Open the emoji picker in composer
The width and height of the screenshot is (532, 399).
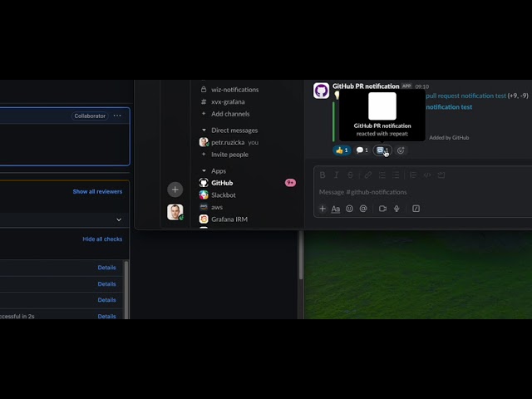pos(349,209)
